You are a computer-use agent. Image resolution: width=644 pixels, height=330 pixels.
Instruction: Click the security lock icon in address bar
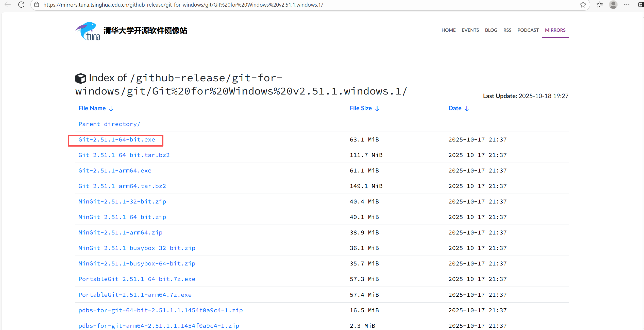click(37, 5)
